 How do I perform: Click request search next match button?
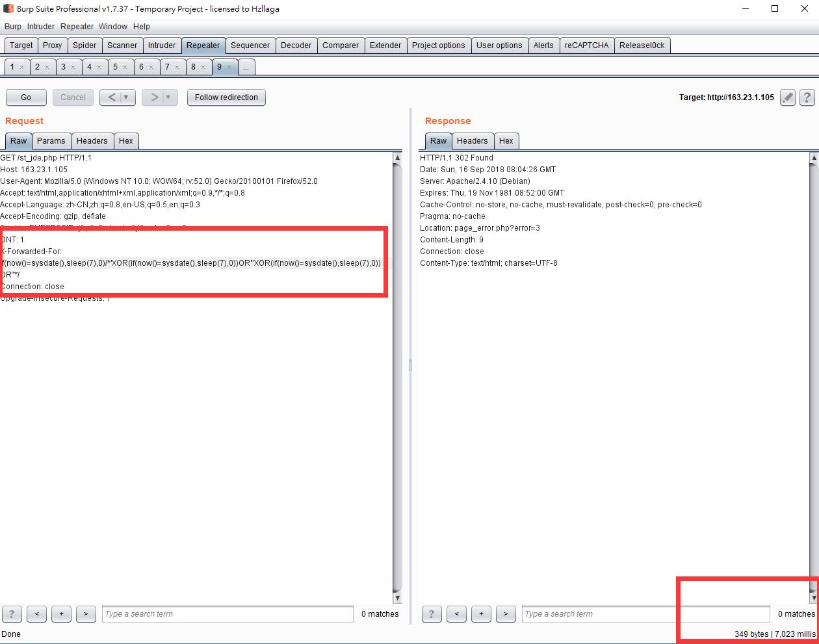86,613
